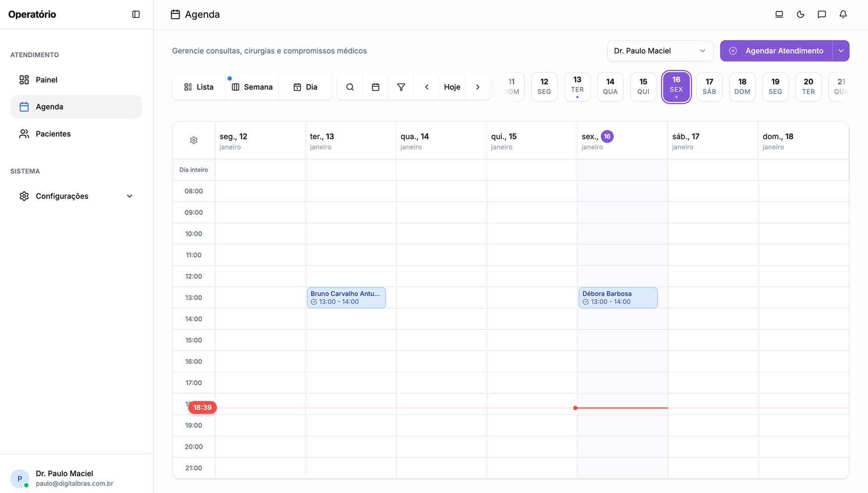Select day 19 SEG in the date strip
This screenshot has width=868, height=493.
[x=775, y=87]
